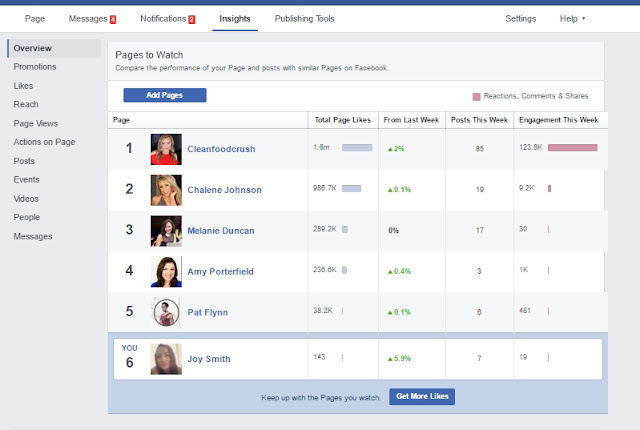Viewport: 640px width, 430px height.
Task: Click Melanie Duncan 289.2K likes value
Action: pos(325,229)
